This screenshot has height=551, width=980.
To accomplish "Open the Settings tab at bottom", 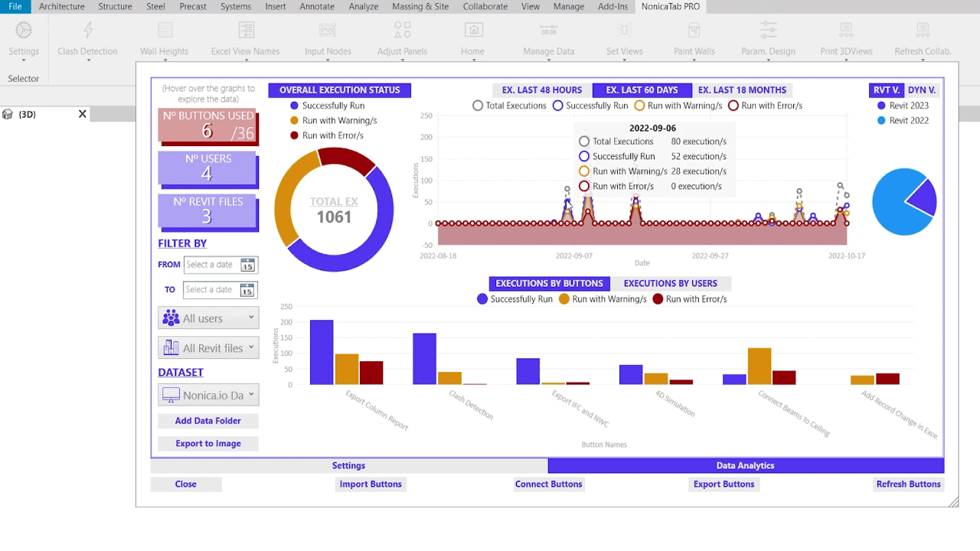I will tap(348, 465).
